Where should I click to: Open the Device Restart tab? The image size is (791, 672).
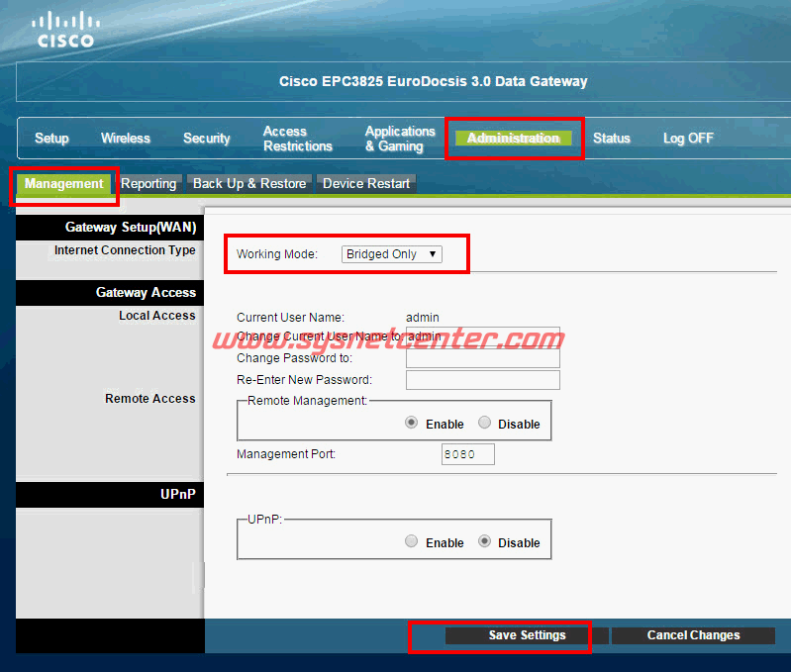click(365, 184)
